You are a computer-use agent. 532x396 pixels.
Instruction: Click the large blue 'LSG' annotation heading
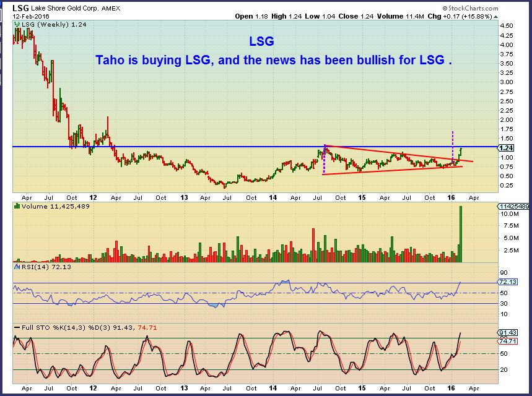point(261,41)
